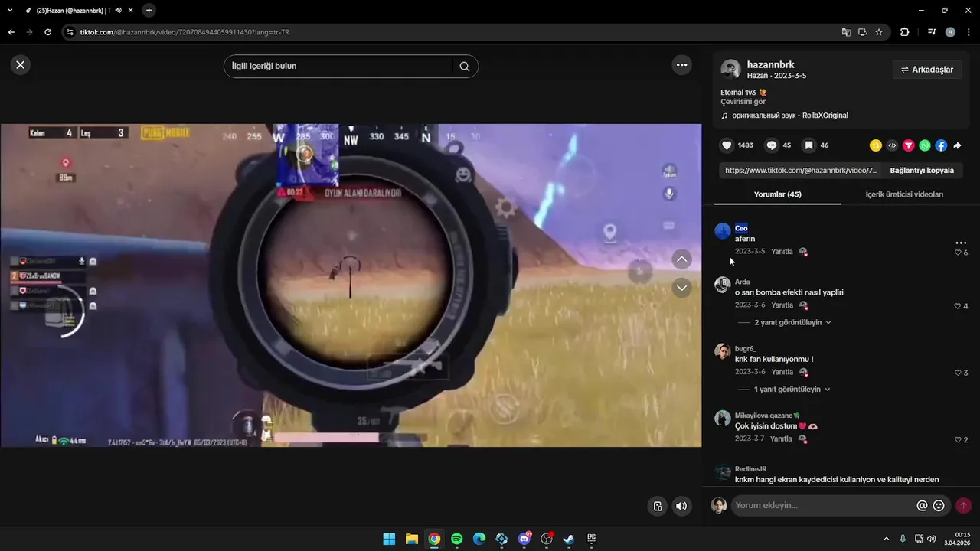
Task: Toggle auto-scroll icon beside volume button
Action: [x=657, y=506]
